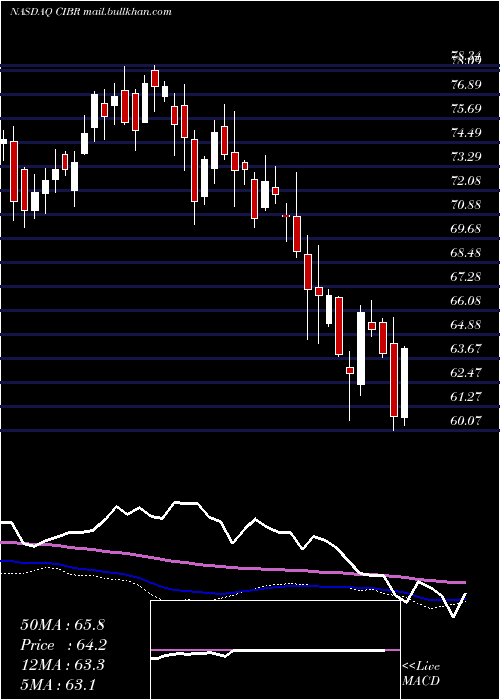Viewport: 500px width, 700px height.
Task: Click the 61.27 price axis label
Action: tap(466, 397)
